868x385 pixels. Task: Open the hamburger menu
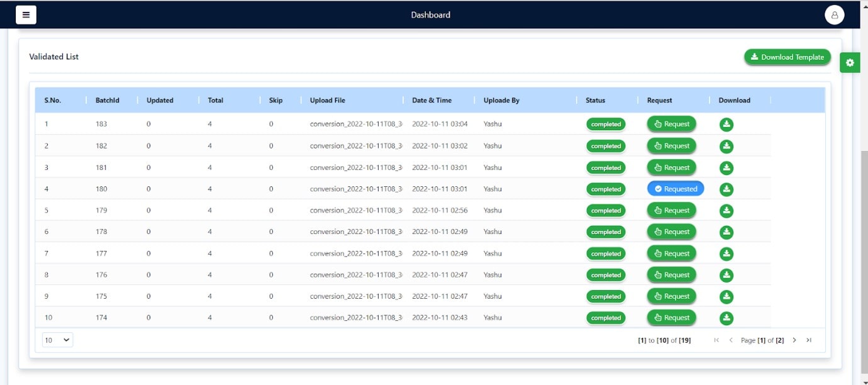pyautogui.click(x=26, y=14)
